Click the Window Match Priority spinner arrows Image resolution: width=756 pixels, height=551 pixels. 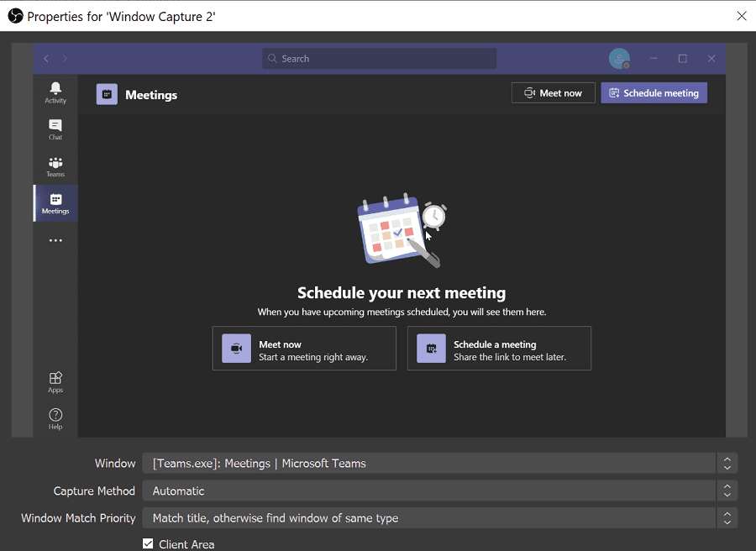point(727,518)
